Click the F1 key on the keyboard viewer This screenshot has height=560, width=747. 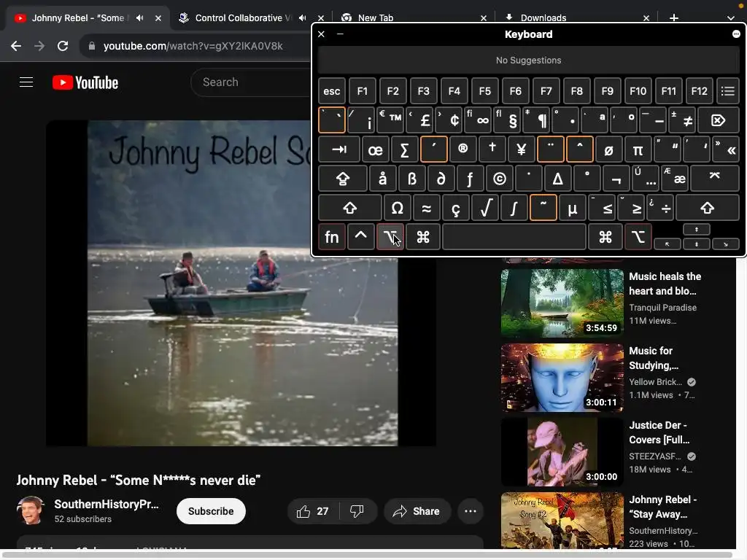pos(362,91)
